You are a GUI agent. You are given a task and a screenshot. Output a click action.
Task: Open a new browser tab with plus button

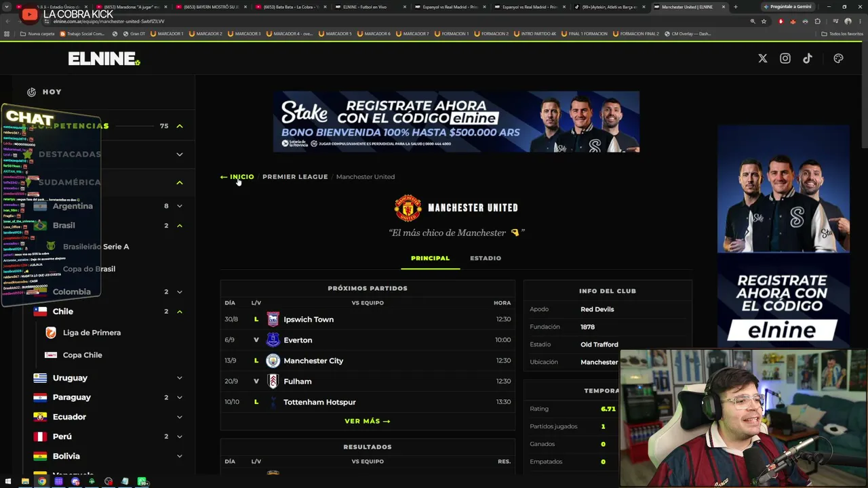click(x=736, y=7)
